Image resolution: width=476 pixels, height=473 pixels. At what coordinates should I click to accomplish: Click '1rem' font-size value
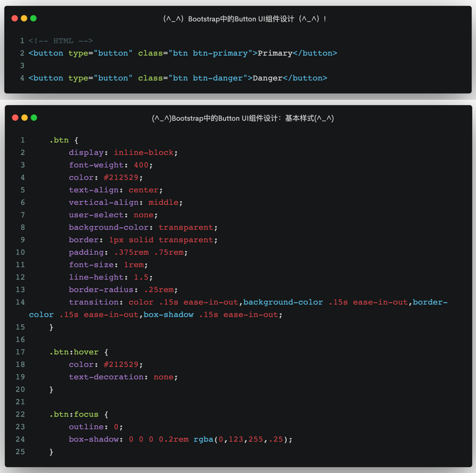point(134,265)
